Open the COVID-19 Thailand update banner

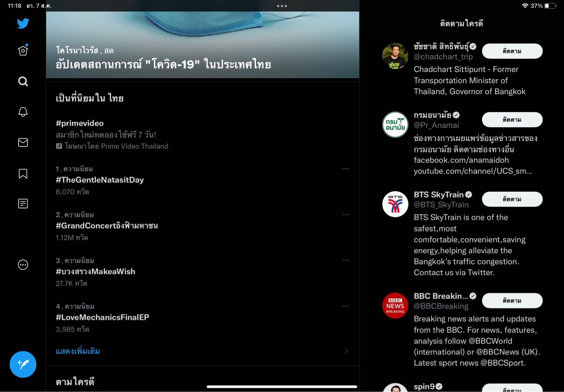tap(203, 45)
